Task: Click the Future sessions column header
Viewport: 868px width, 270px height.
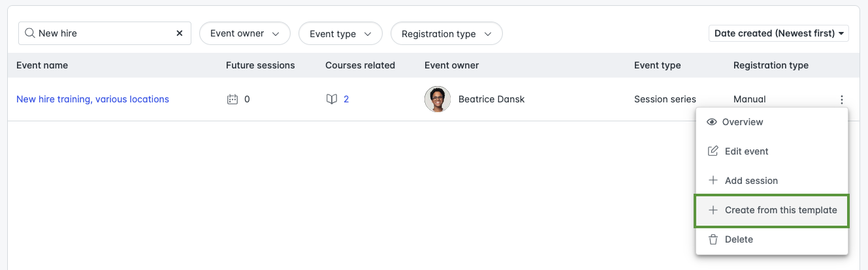Action: pyautogui.click(x=261, y=65)
